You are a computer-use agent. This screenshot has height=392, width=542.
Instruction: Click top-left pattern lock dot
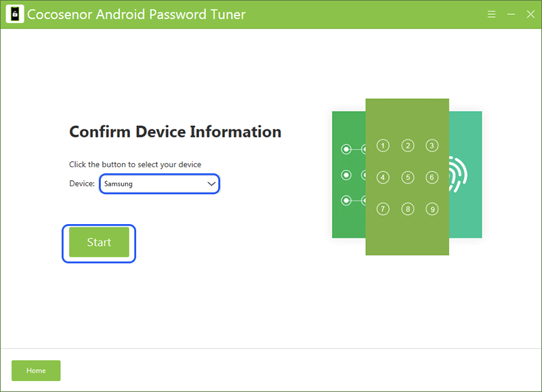[346, 149]
